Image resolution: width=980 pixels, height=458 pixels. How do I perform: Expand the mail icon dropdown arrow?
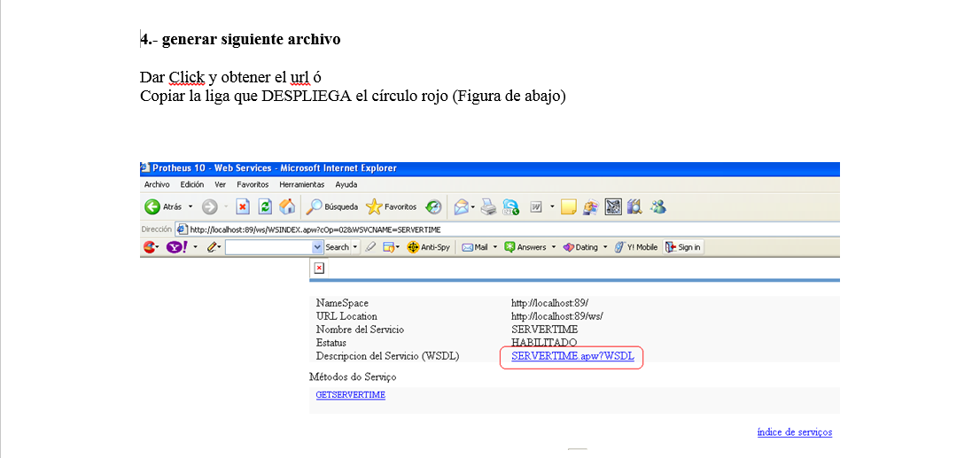click(473, 206)
